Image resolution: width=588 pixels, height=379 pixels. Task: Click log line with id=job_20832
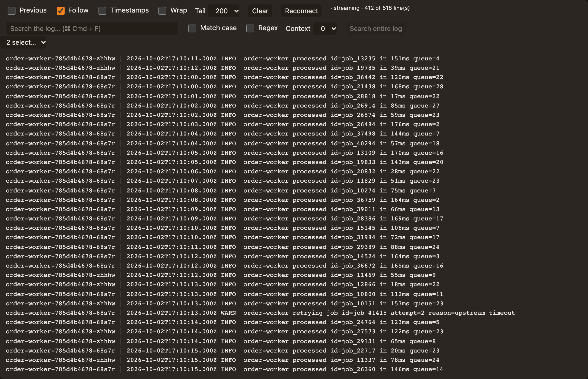223,172
